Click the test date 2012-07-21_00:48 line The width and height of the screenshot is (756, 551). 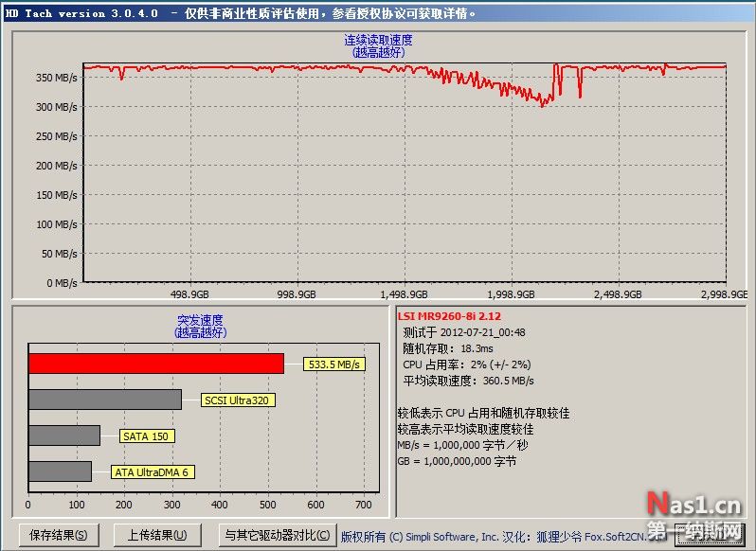[x=464, y=332]
